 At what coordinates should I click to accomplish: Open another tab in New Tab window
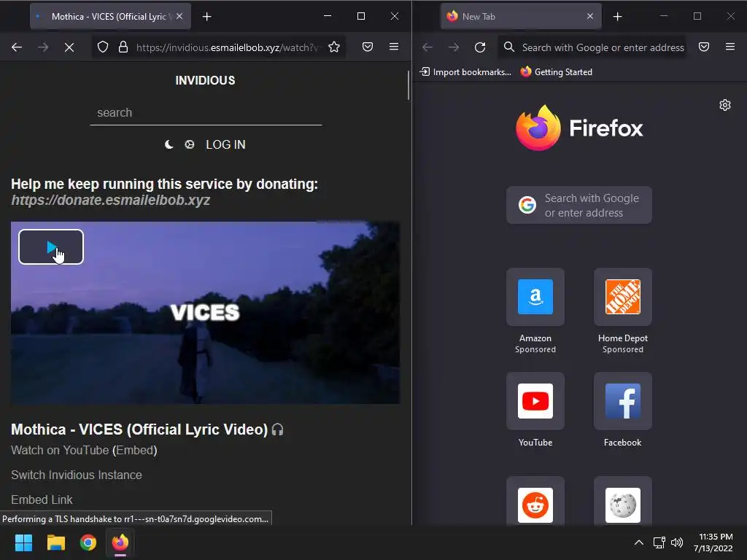coord(617,17)
